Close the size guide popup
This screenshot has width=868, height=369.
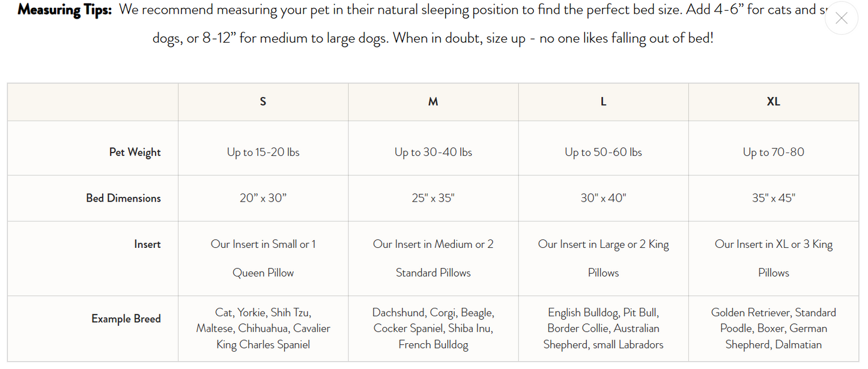tap(841, 18)
